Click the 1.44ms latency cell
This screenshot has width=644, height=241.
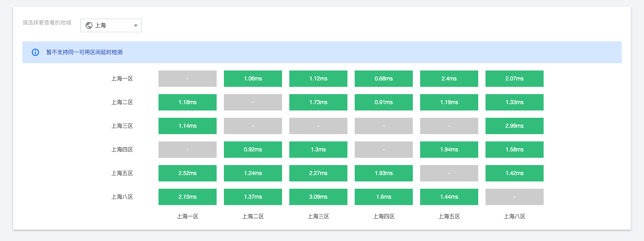coord(449,197)
